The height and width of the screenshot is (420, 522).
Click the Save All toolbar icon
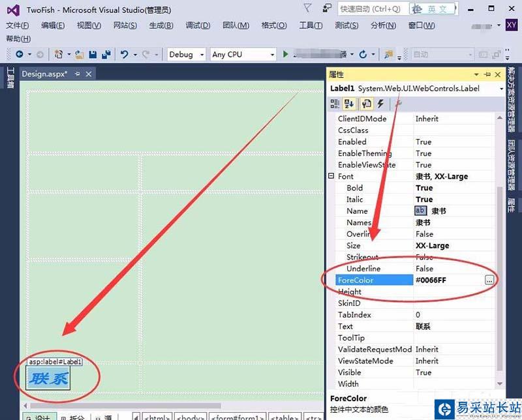(x=106, y=54)
